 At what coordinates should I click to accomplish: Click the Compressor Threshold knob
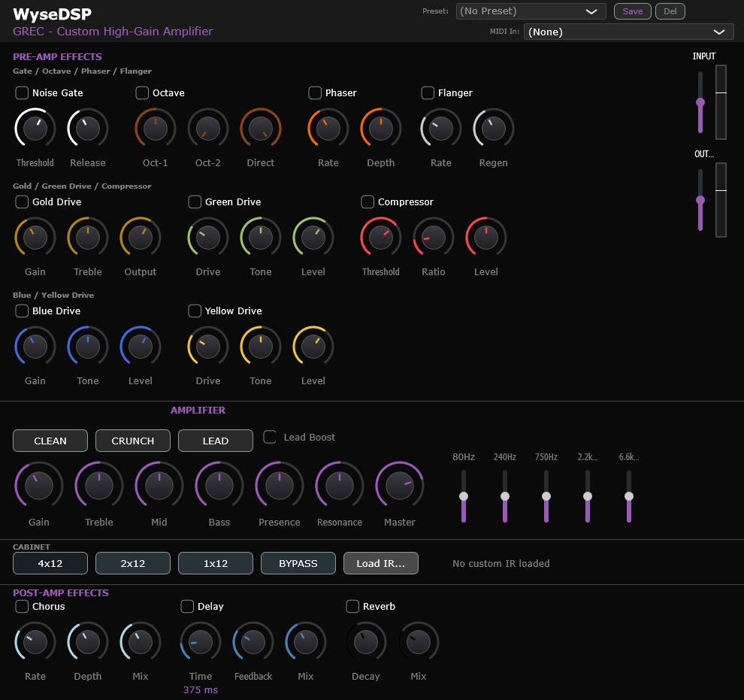[380, 238]
